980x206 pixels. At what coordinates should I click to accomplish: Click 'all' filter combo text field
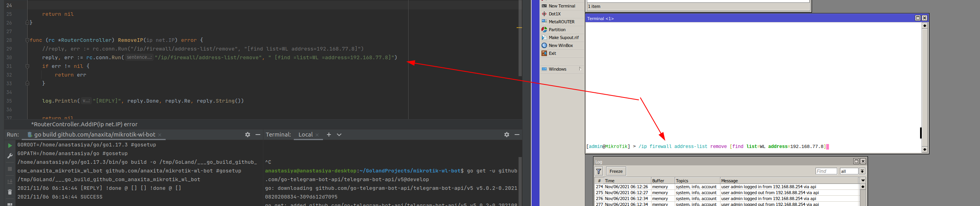point(849,171)
